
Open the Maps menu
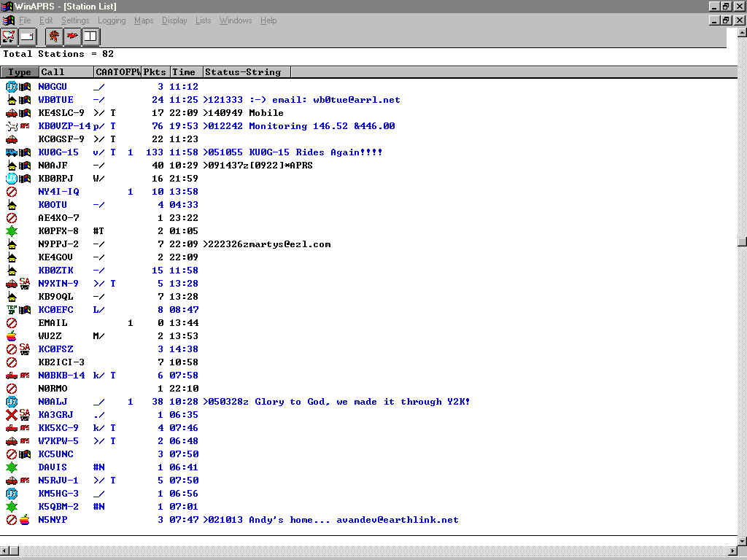coord(144,20)
